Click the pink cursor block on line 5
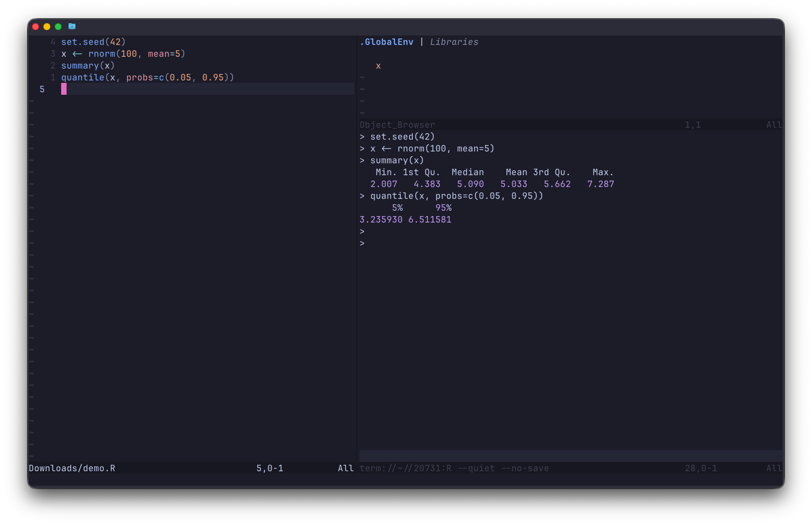 tap(64, 89)
